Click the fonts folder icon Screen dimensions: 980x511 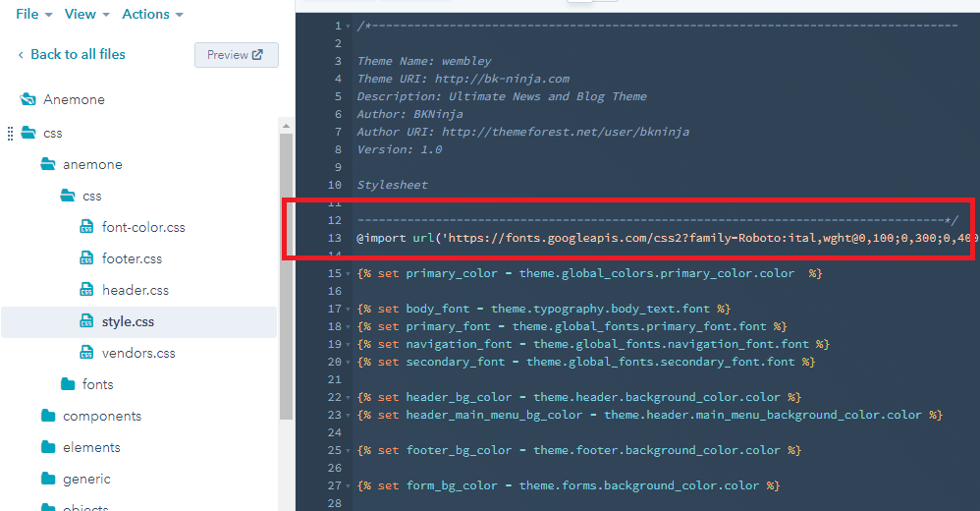(x=67, y=384)
